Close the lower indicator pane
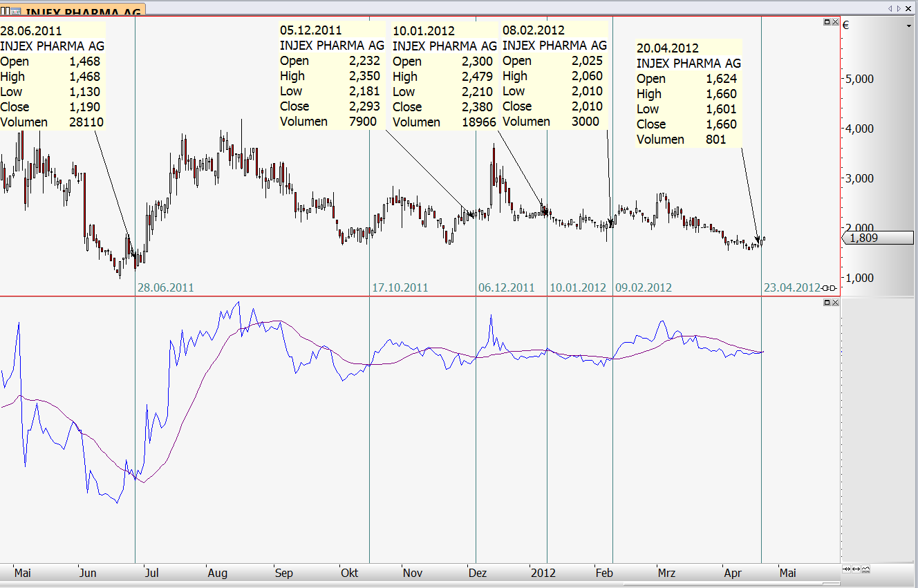The image size is (918, 588). 835,303
